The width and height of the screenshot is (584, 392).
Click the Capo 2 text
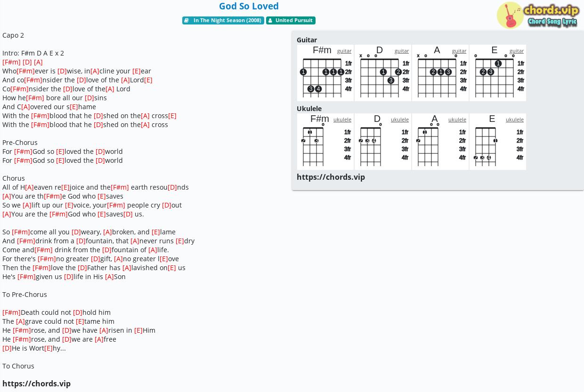click(x=13, y=35)
